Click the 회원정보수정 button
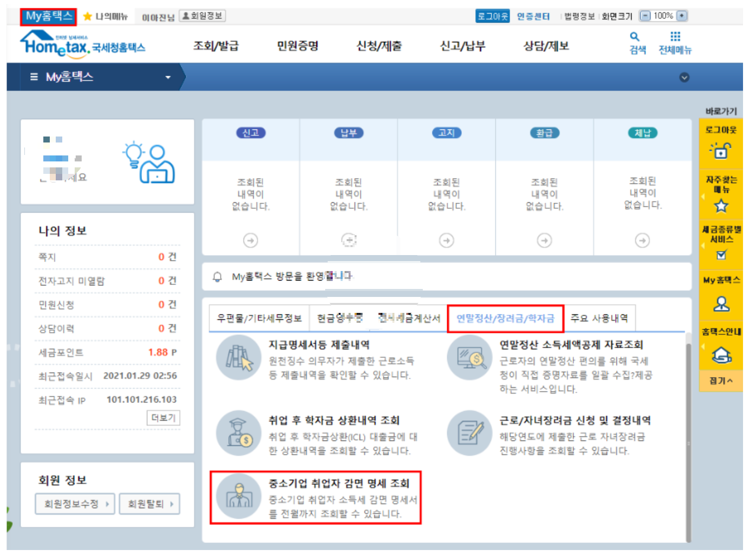The height and width of the screenshot is (560, 748). 74,504
